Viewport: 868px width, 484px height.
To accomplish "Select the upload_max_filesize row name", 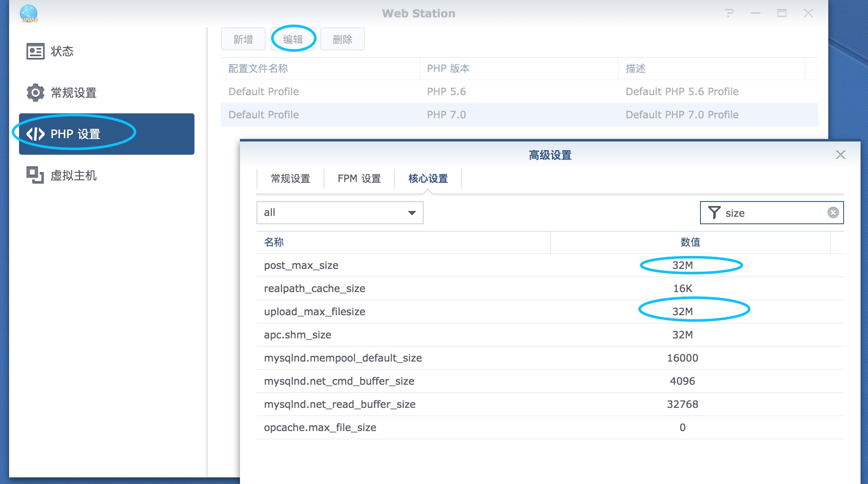I will point(314,311).
